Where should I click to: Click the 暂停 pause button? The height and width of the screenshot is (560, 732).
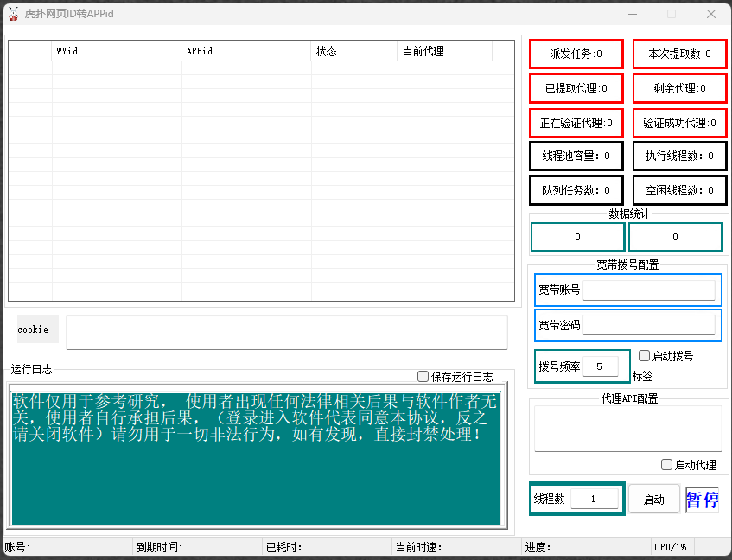[702, 500]
